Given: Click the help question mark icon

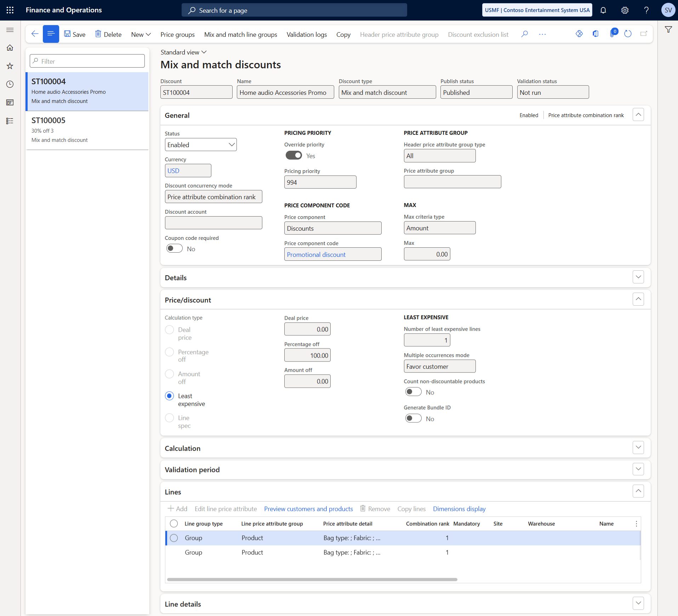Looking at the screenshot, I should [x=646, y=10].
